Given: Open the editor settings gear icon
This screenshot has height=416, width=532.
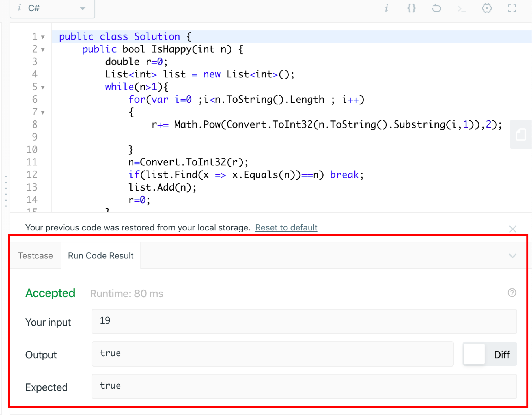Looking at the screenshot, I should point(487,8).
